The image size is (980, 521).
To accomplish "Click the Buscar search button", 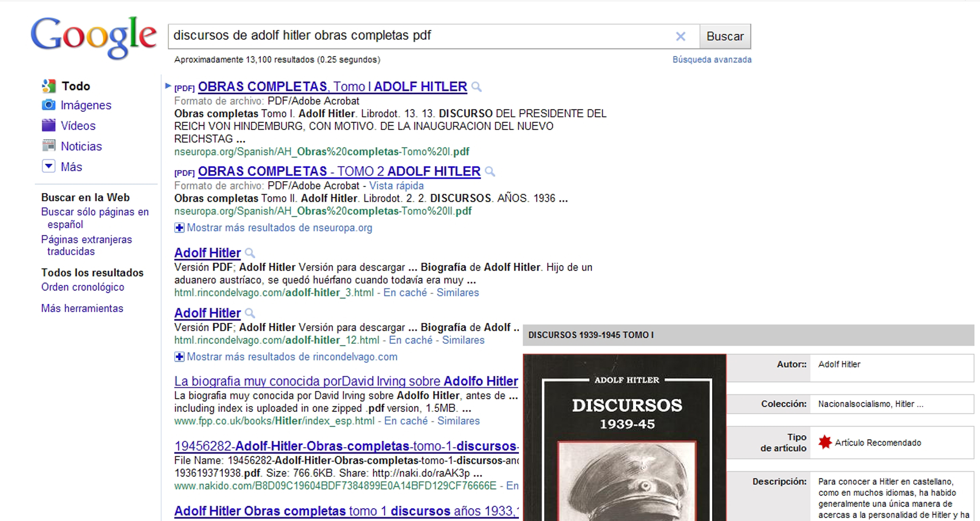I will (x=725, y=36).
